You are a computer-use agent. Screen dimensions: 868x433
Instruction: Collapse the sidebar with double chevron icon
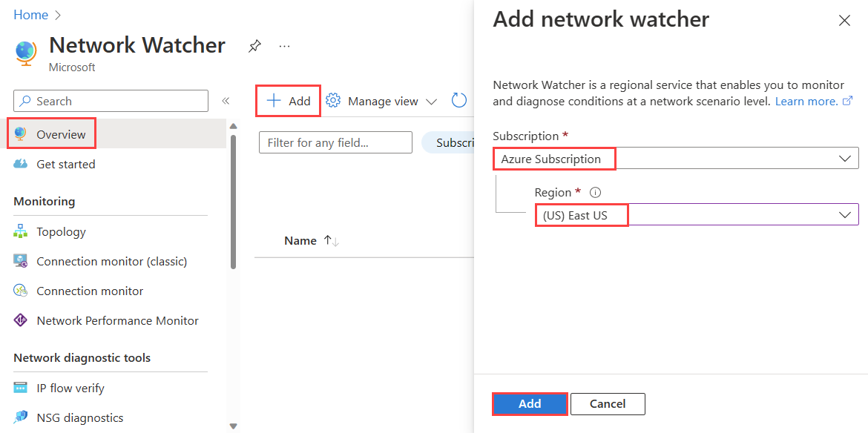coord(226,101)
